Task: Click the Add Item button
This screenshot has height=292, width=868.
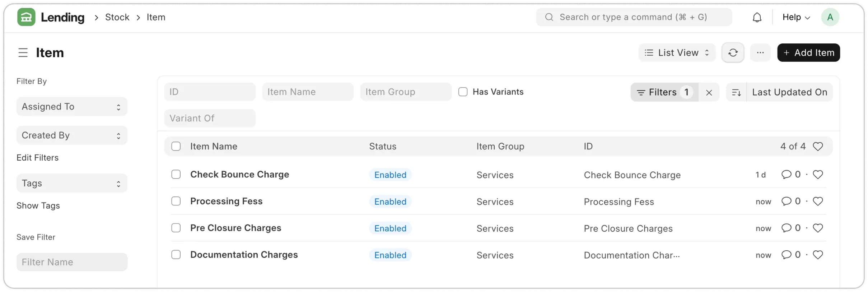Action: (808, 53)
